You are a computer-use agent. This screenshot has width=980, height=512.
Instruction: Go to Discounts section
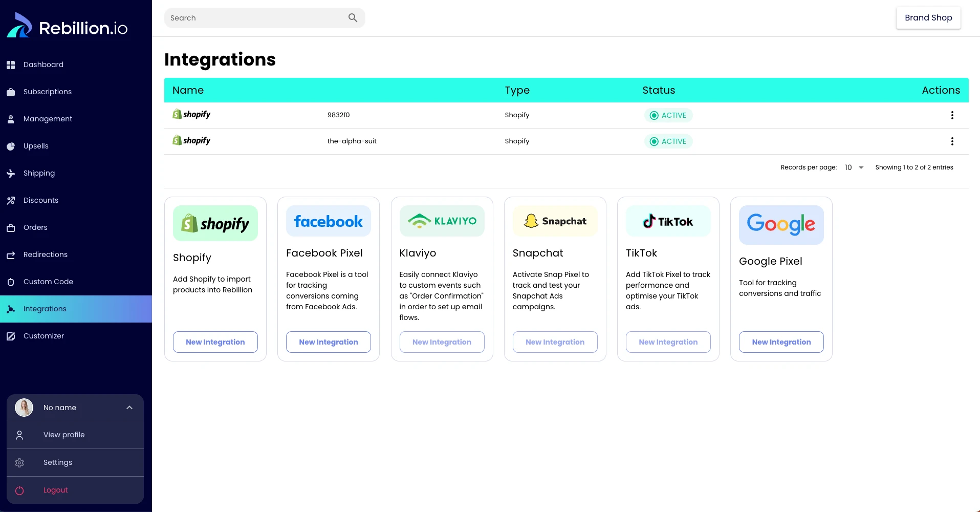tap(76, 200)
